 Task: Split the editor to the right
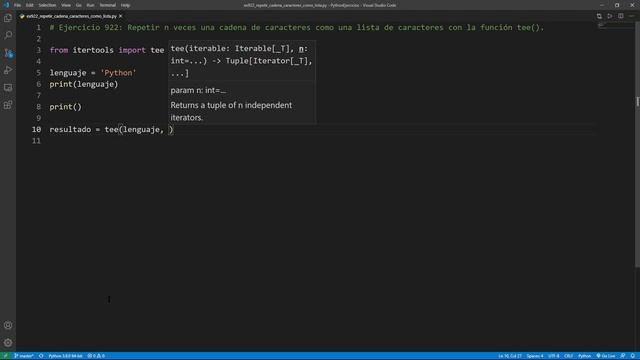click(620, 16)
